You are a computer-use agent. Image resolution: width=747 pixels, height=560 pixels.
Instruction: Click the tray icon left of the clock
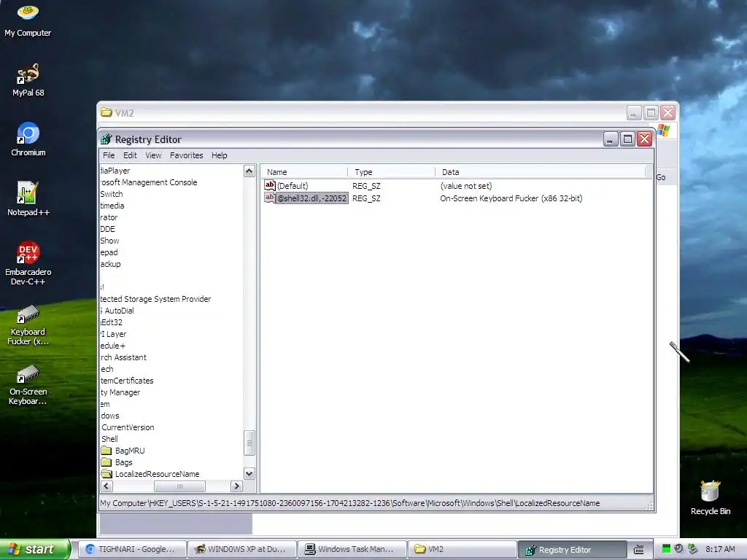point(693,549)
